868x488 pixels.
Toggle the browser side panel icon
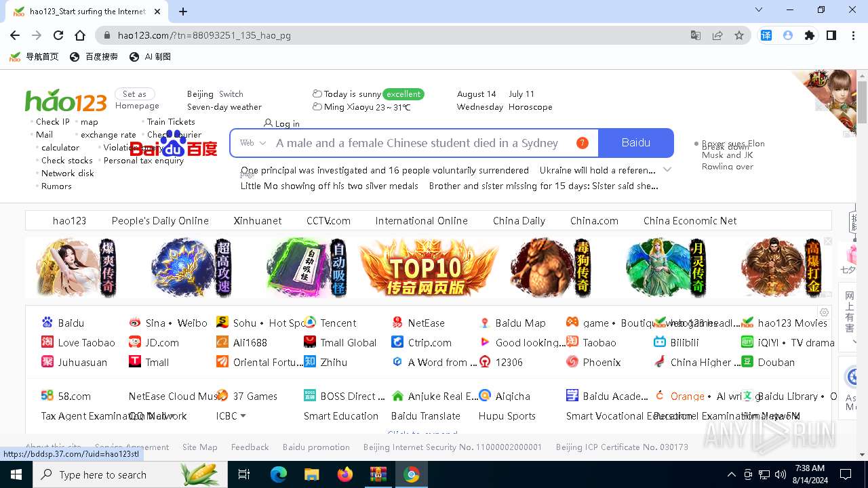pos(831,35)
